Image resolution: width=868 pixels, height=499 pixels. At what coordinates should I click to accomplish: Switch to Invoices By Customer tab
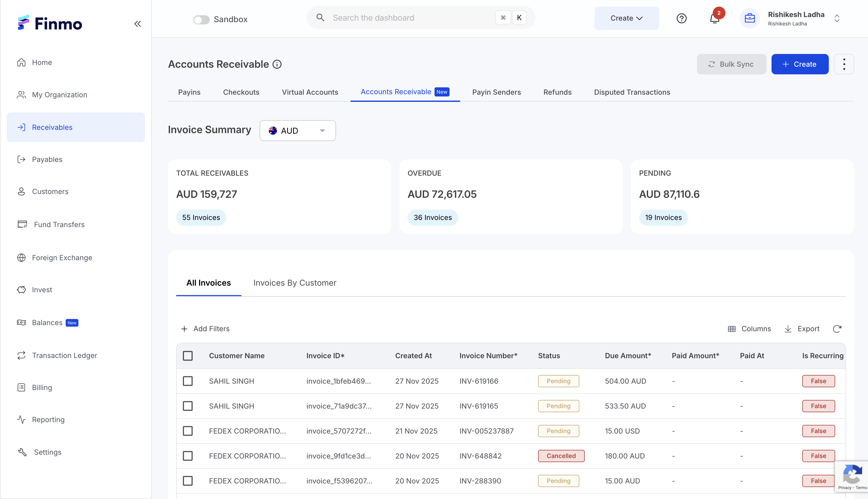pyautogui.click(x=295, y=283)
